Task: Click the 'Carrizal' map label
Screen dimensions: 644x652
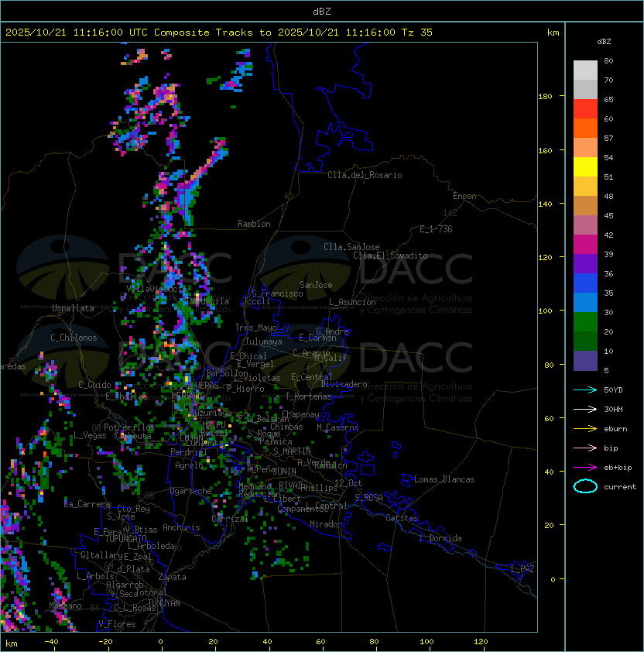Action: 230,519
